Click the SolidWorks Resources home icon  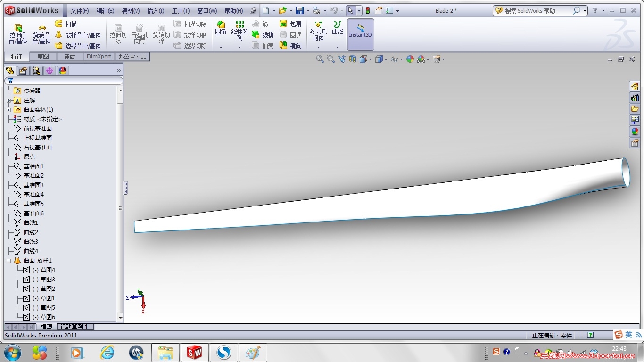635,86
